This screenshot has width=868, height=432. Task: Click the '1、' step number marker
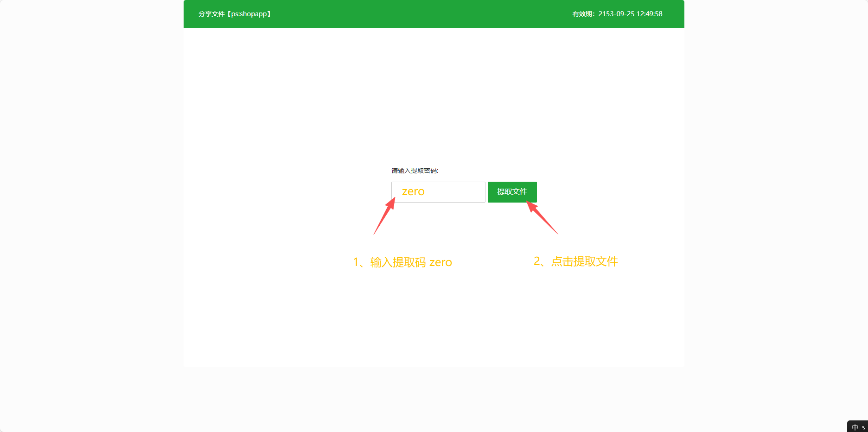click(x=359, y=262)
